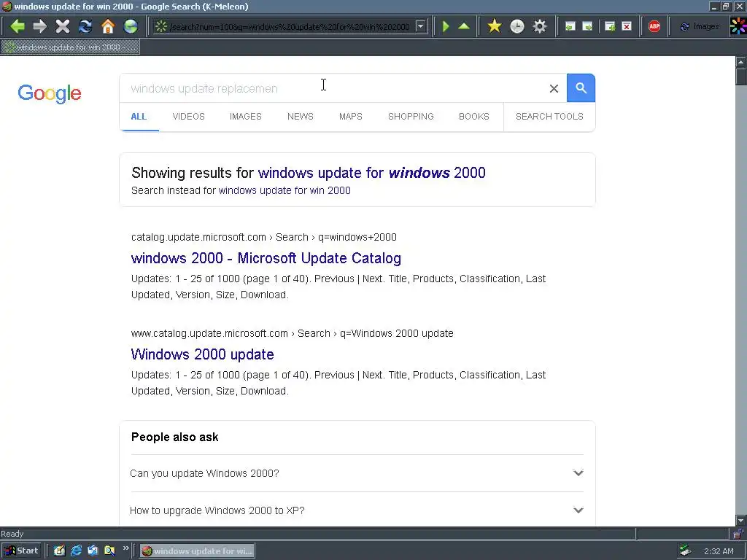Viewport: 747px width, 560px height.
Task: Switch to NEWS results tab
Action: coord(300,117)
